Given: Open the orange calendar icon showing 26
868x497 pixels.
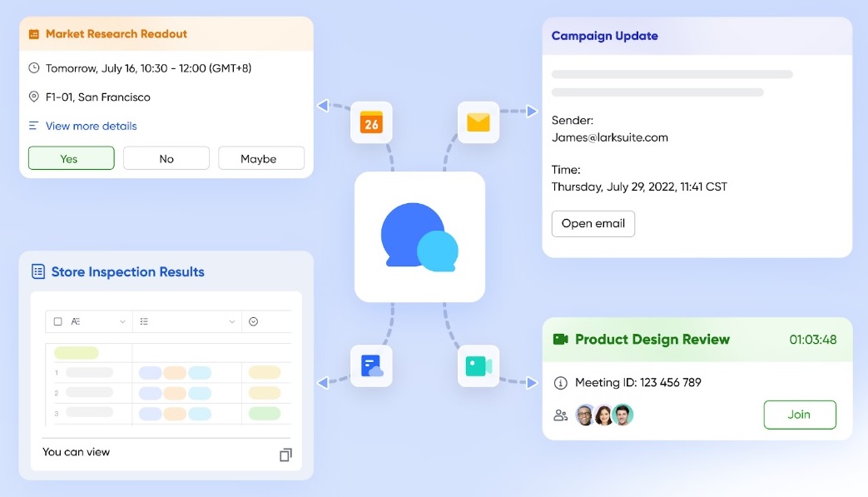Looking at the screenshot, I should [x=371, y=122].
